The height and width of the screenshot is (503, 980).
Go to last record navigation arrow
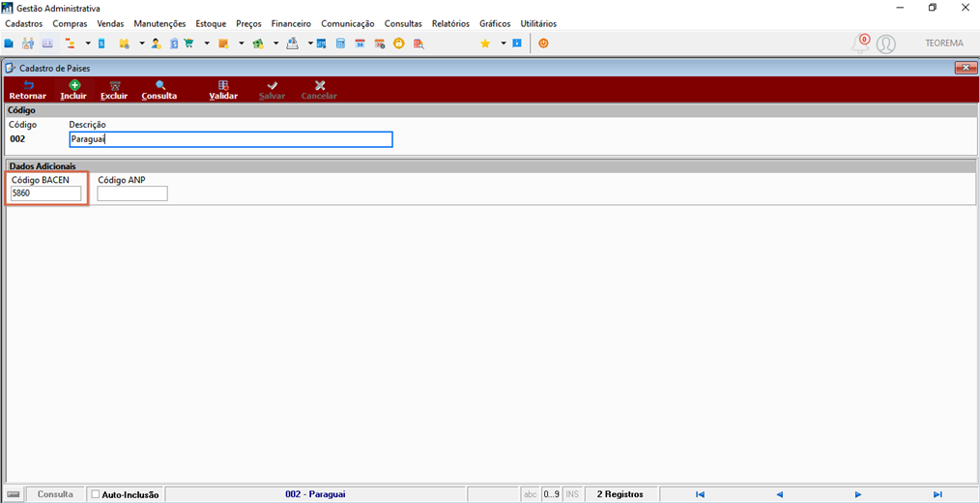tap(937, 494)
